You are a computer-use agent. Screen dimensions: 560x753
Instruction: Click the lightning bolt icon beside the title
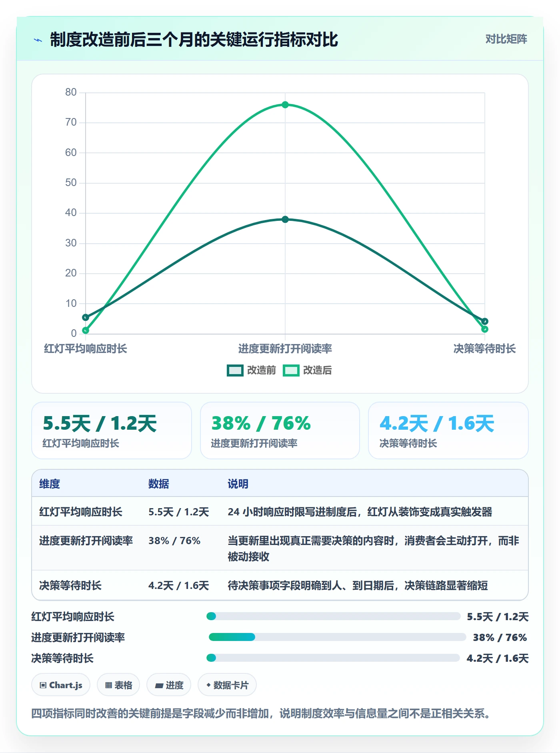pyautogui.click(x=38, y=40)
